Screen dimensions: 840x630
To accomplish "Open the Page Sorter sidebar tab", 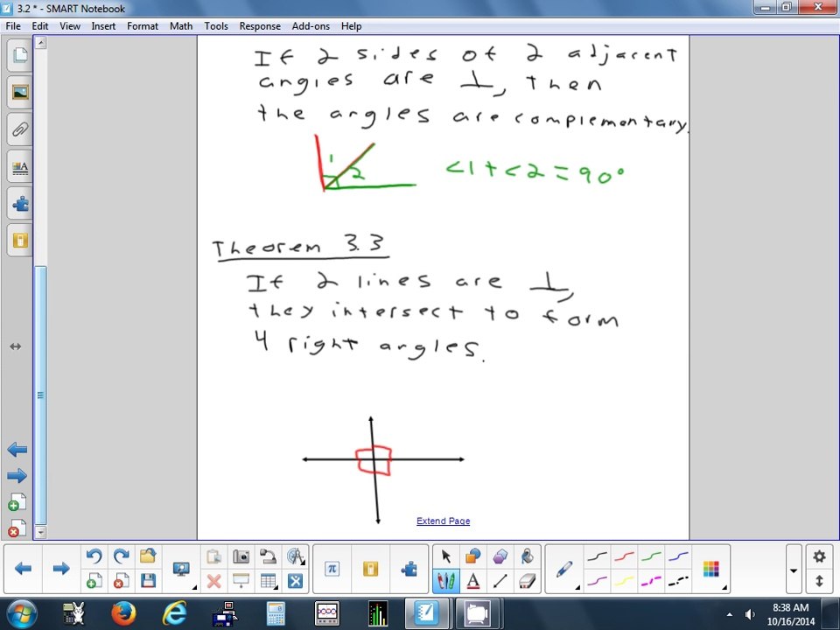I will point(20,54).
